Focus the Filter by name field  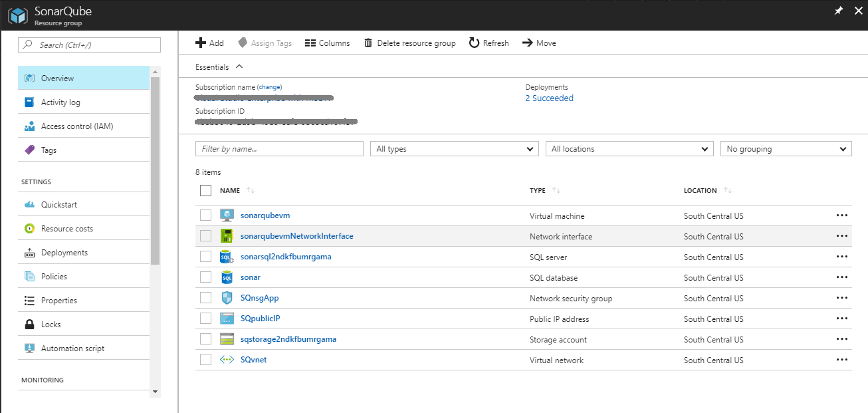[x=279, y=149]
